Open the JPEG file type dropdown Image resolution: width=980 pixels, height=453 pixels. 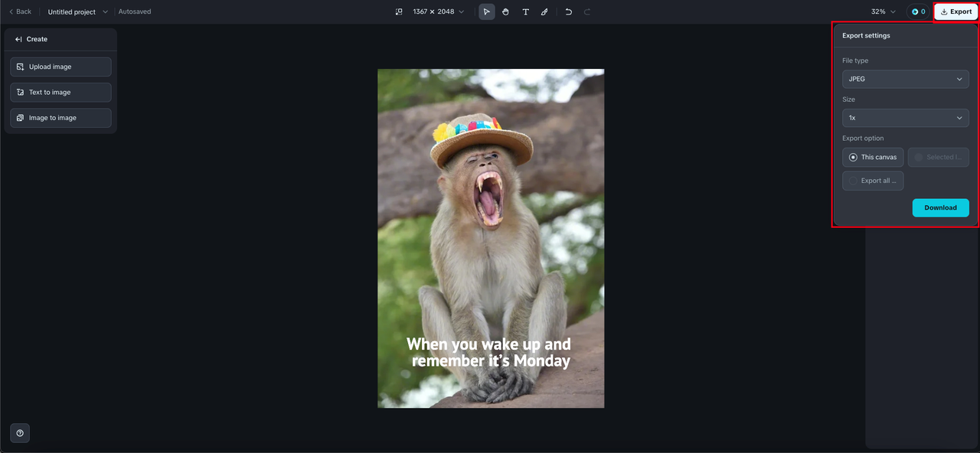[906, 79]
